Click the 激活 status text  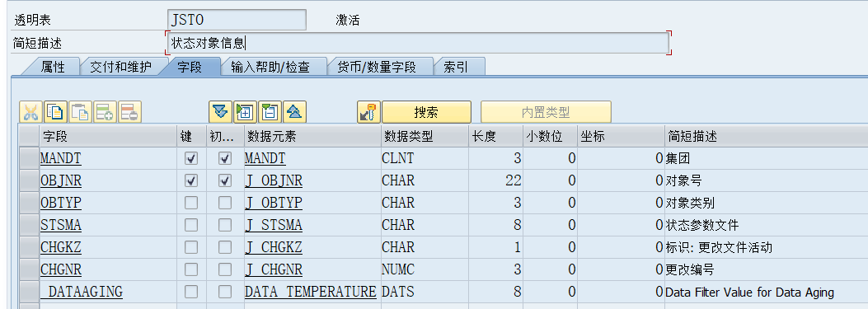pyautogui.click(x=348, y=21)
